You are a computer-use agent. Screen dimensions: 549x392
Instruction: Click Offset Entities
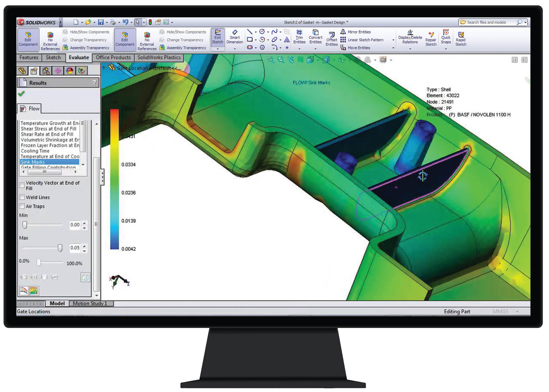(332, 39)
